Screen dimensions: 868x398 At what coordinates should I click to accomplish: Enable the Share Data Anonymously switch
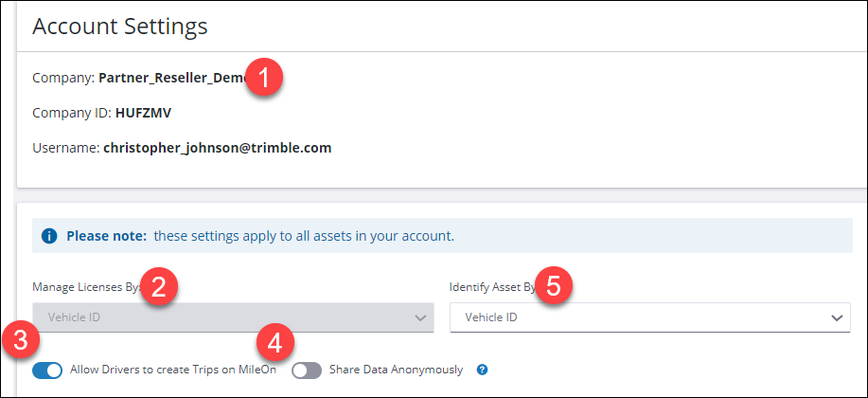307,370
